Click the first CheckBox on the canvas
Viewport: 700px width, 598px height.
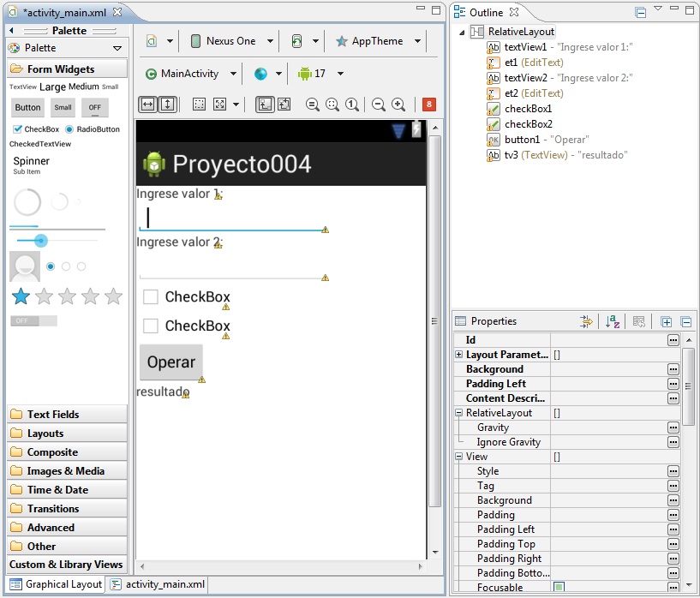tap(186, 296)
